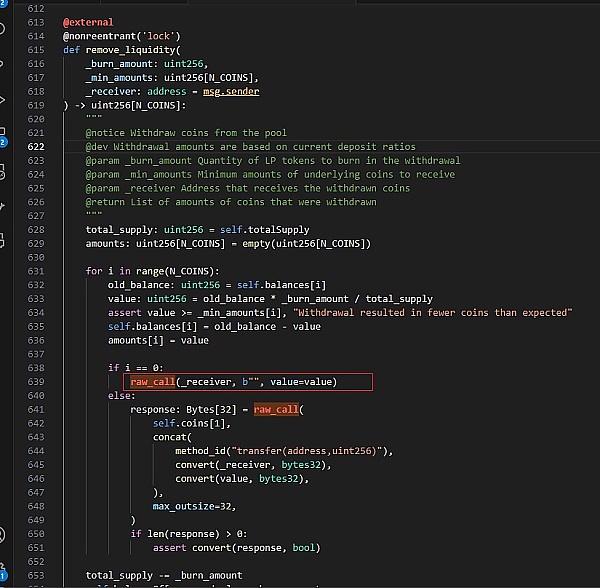Click the return type uint256[N_COINS] on line 619
The height and width of the screenshot is (588, 600).
coord(135,105)
